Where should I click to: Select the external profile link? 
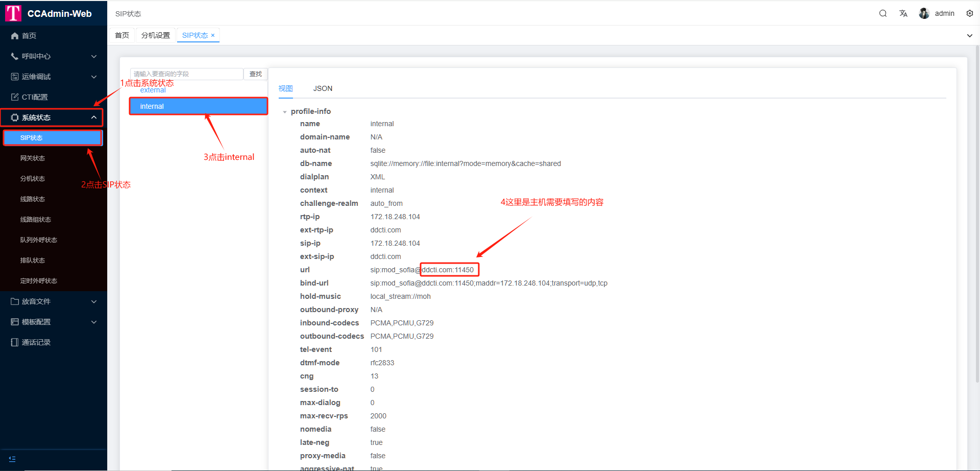tap(153, 90)
